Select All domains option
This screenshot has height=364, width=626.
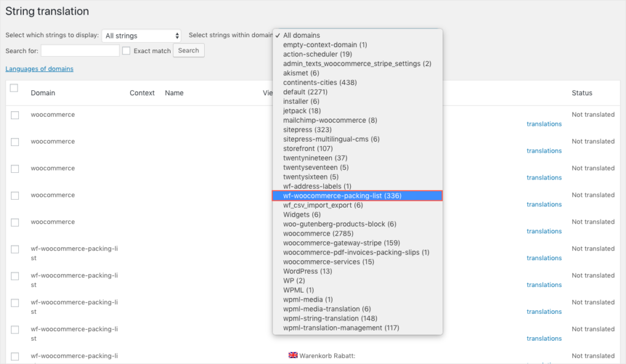(357, 35)
